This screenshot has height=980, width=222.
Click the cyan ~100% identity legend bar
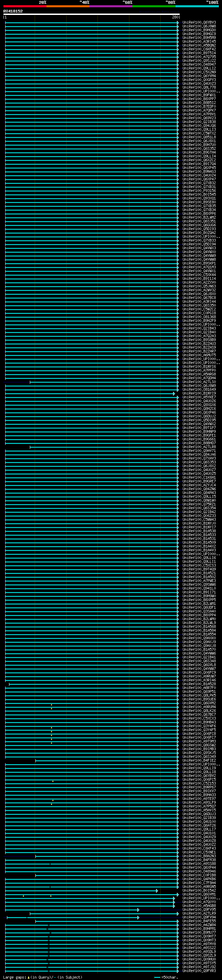[197, 6]
